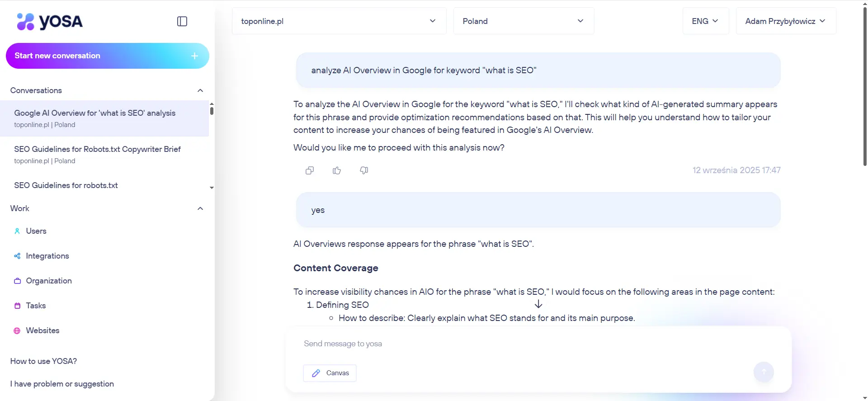Open 'How to use YOSA?' link

[43, 361]
